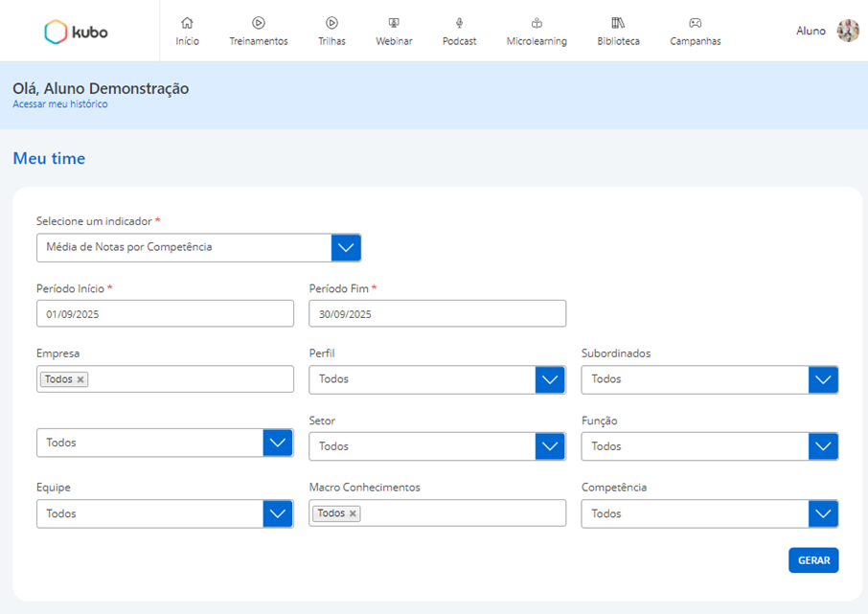Expand the Subordinados dropdown
The height and width of the screenshot is (614, 868).
822,379
